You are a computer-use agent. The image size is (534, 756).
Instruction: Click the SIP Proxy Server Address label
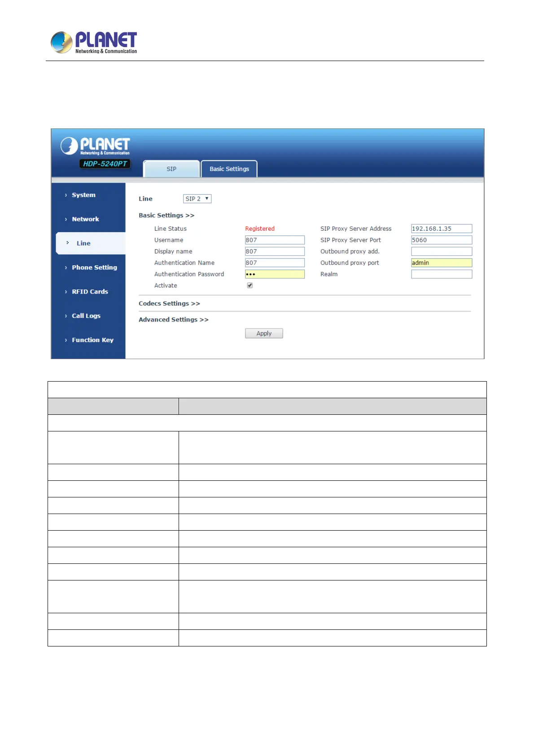click(x=356, y=229)
